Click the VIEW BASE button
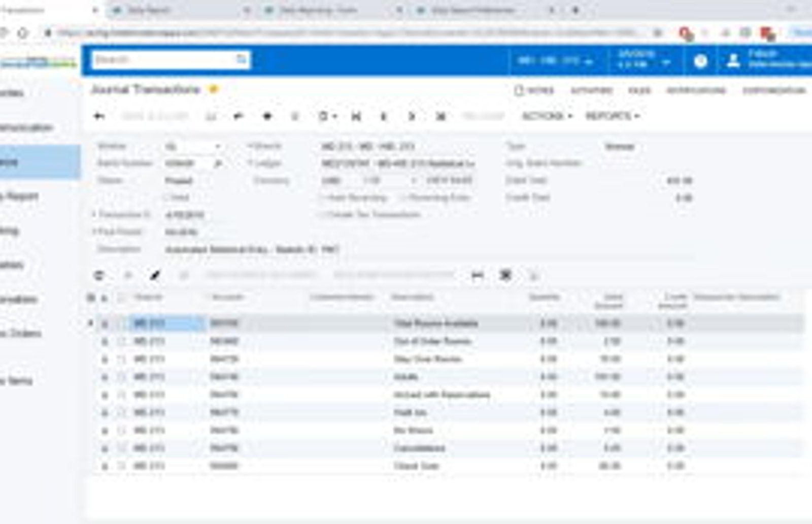Image resolution: width=812 pixels, height=524 pixels. tap(449, 181)
